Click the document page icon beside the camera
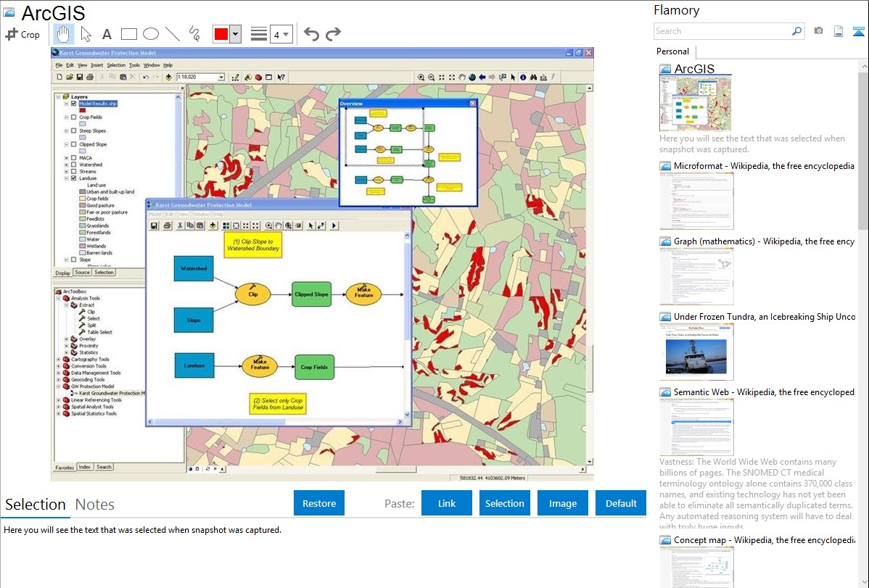Viewport: 869px width, 588px height. (x=839, y=31)
